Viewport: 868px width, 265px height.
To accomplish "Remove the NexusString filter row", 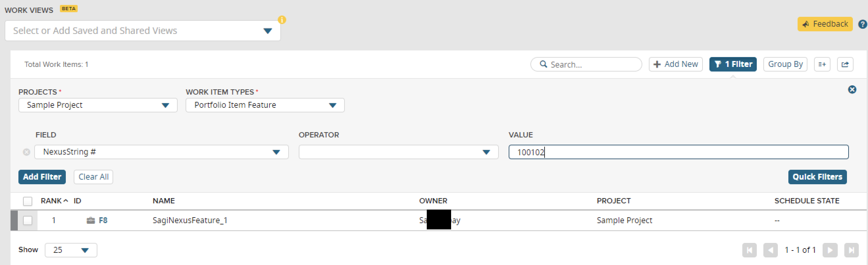I will (27, 152).
